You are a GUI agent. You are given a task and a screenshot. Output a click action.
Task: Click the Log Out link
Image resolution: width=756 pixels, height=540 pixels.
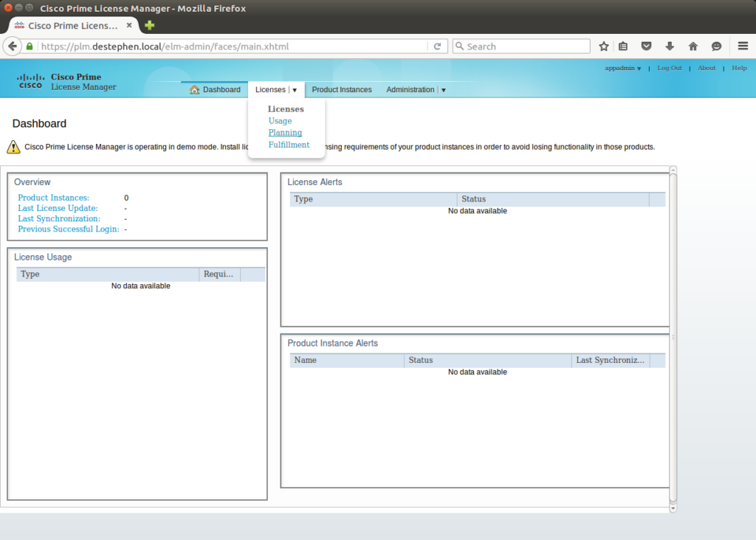click(x=670, y=68)
